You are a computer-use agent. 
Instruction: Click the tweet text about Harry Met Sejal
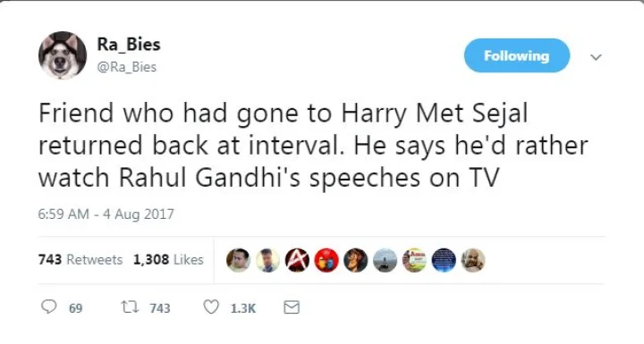(313, 146)
